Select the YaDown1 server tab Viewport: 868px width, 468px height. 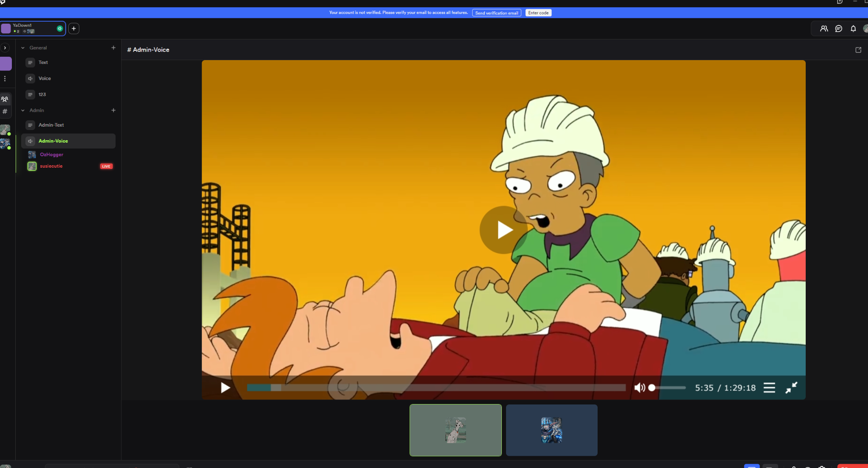[33, 28]
